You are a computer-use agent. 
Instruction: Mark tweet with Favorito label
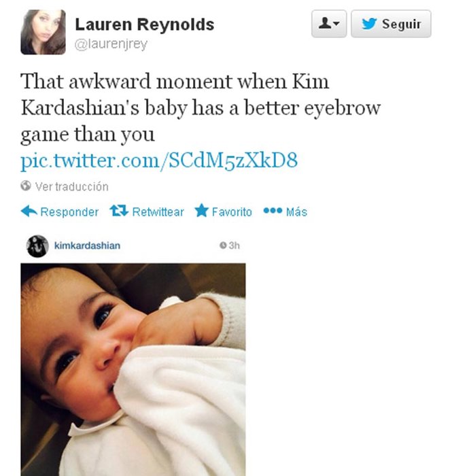[232, 211]
